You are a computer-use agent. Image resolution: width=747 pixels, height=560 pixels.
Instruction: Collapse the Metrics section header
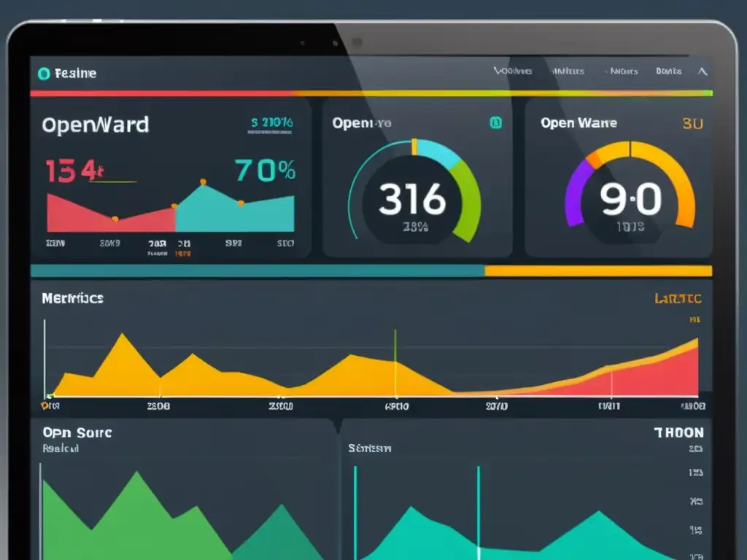coord(71,298)
